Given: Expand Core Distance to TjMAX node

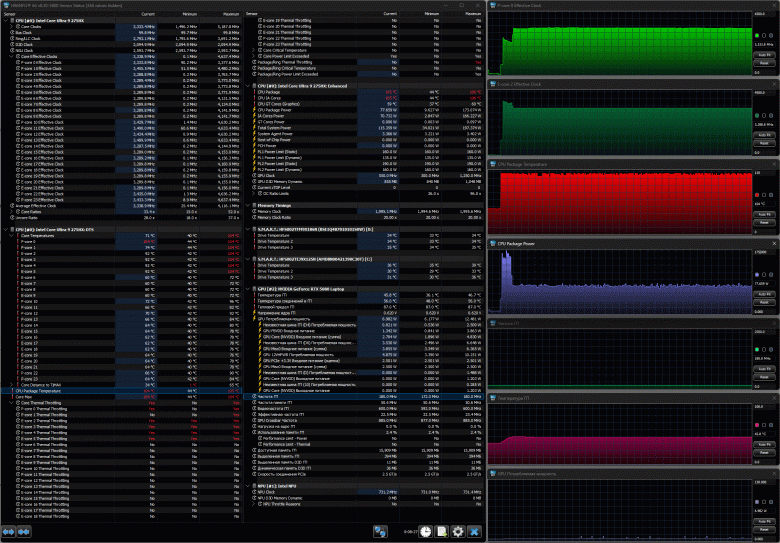Looking at the screenshot, I should point(12,385).
